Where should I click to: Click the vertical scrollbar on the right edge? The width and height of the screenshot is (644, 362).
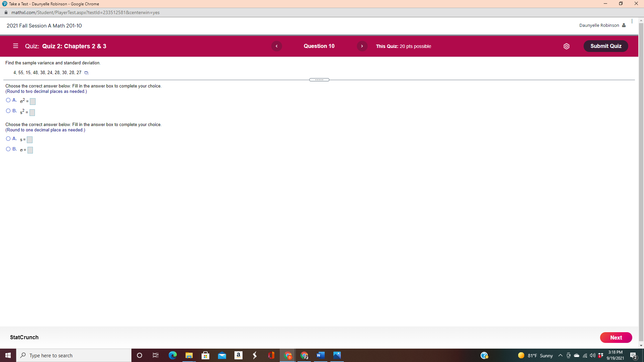(x=641, y=168)
